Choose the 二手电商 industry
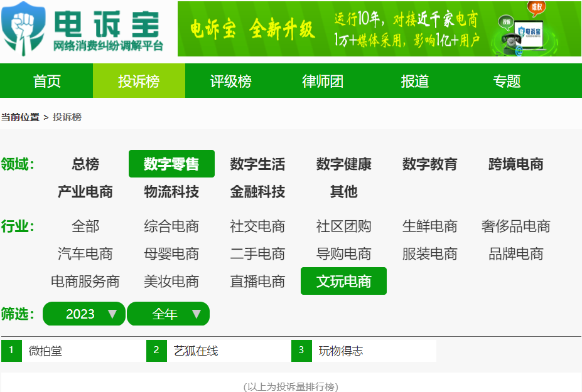The width and height of the screenshot is (582, 392). tap(257, 254)
